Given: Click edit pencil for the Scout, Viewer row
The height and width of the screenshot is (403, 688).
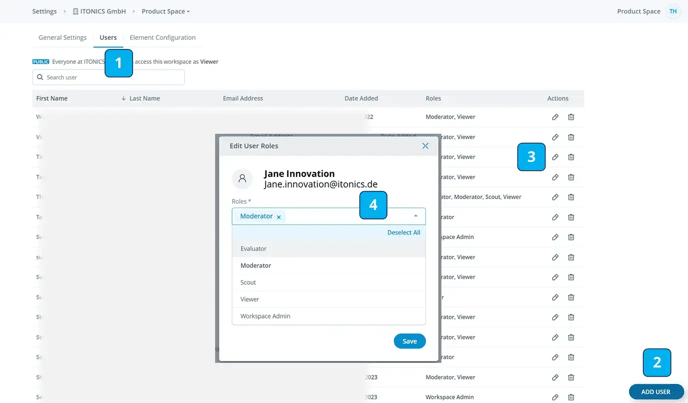Looking at the screenshot, I should tap(555, 197).
